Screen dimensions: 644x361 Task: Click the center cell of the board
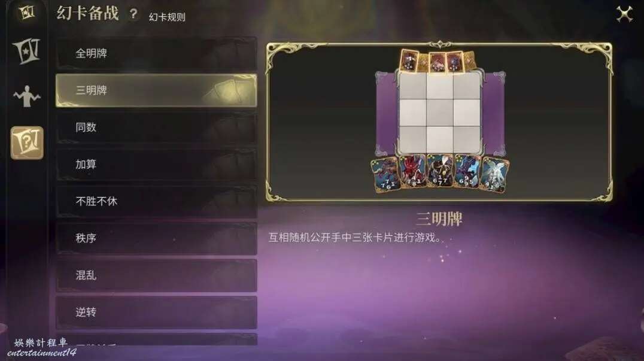439,112
